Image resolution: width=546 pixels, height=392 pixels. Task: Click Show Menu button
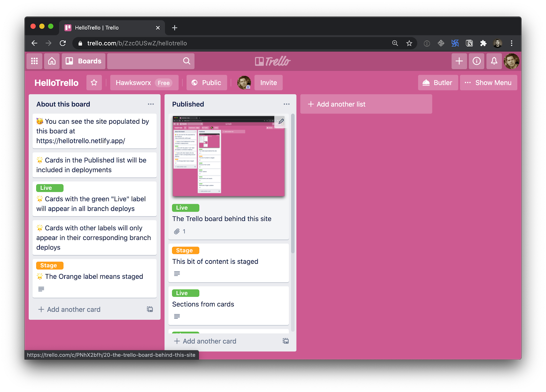pyautogui.click(x=488, y=82)
